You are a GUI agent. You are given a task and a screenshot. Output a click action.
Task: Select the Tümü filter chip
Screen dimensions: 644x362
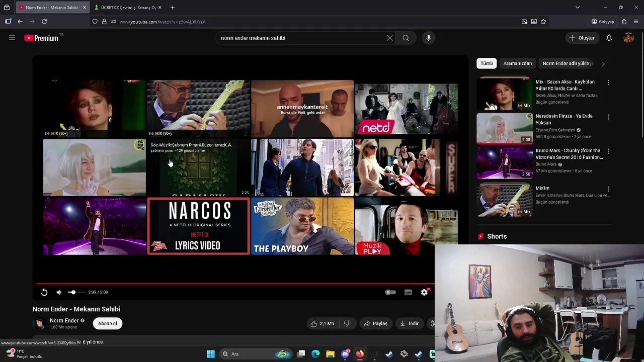coord(487,63)
